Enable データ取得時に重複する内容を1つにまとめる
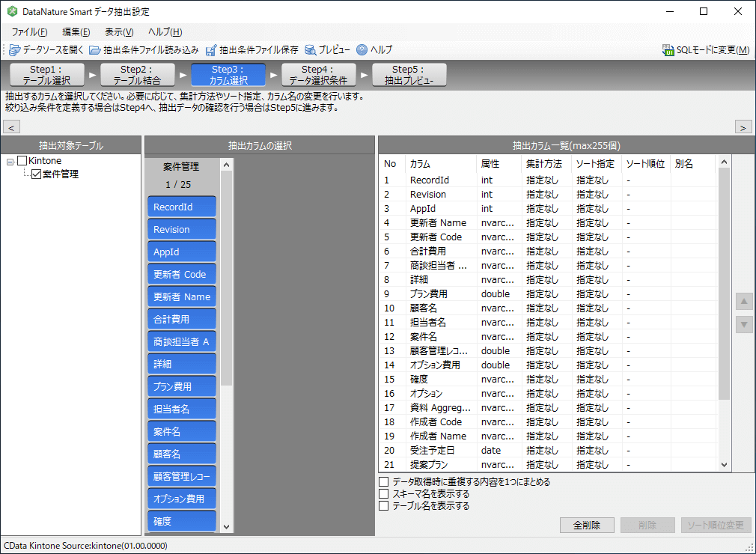This screenshot has width=756, height=554. (384, 481)
